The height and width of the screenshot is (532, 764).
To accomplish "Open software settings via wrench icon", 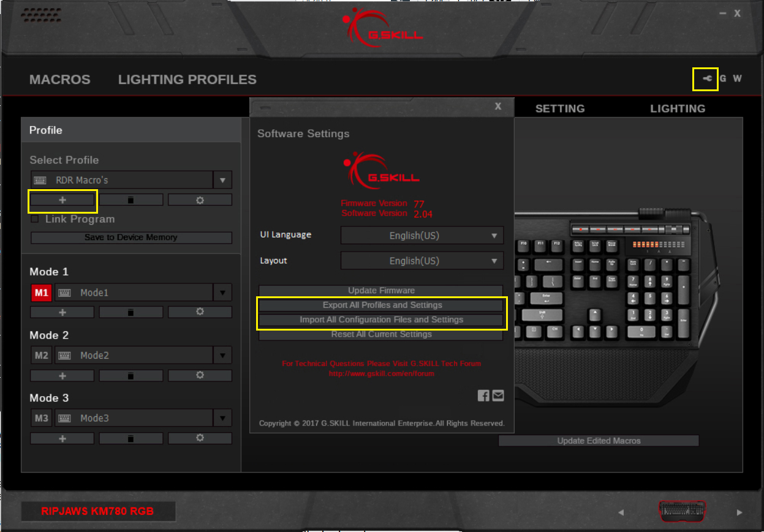I will 708,78.
